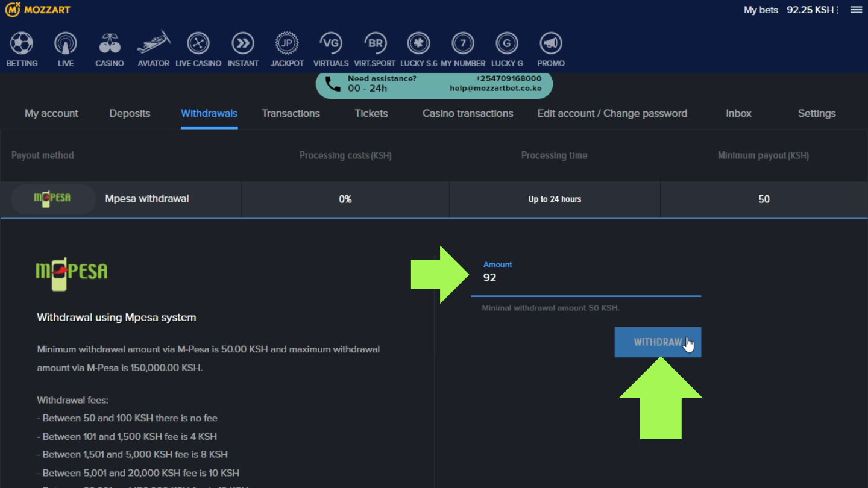Open the Promo megaphone icon
This screenshot has width=868, height=488.
click(551, 44)
